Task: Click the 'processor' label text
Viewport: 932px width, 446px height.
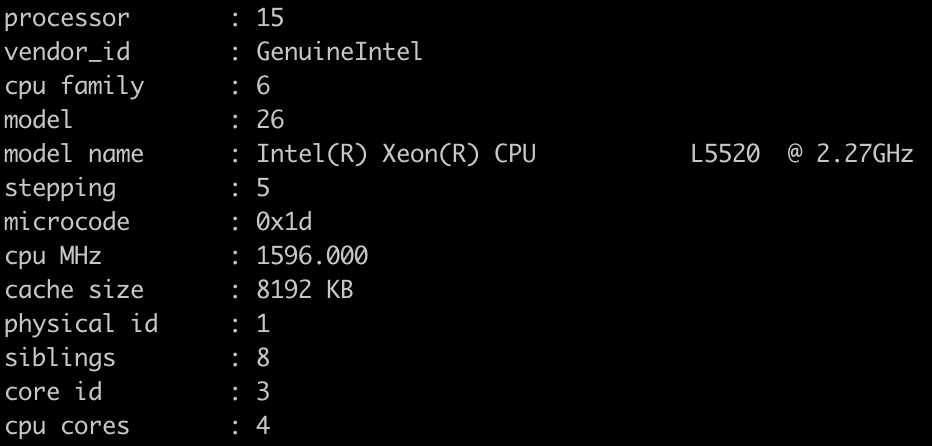Action: pos(66,18)
